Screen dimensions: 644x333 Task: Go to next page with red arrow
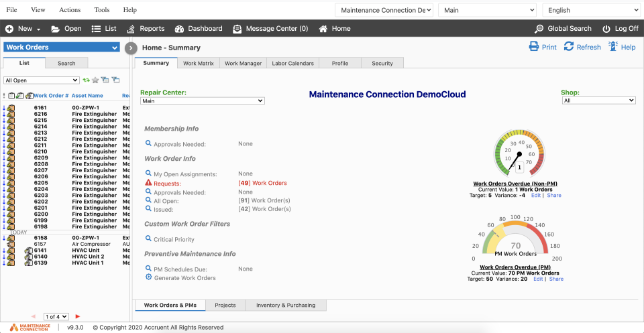[78, 316]
